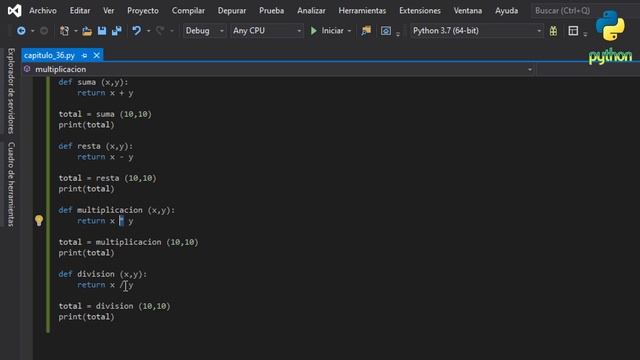Click the Visual Studio logo icon

[15, 11]
